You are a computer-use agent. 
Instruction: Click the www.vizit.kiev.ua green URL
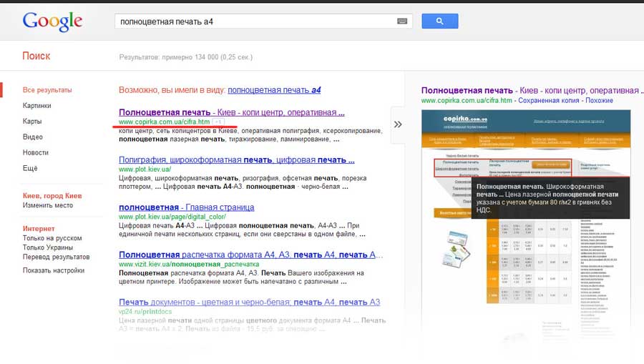[189, 265]
